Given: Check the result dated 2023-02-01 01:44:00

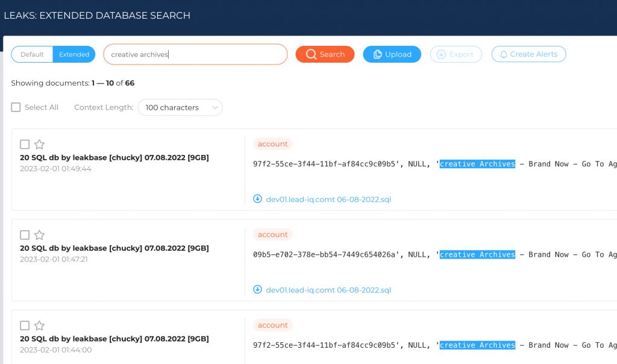Looking at the screenshot, I should 25,325.
